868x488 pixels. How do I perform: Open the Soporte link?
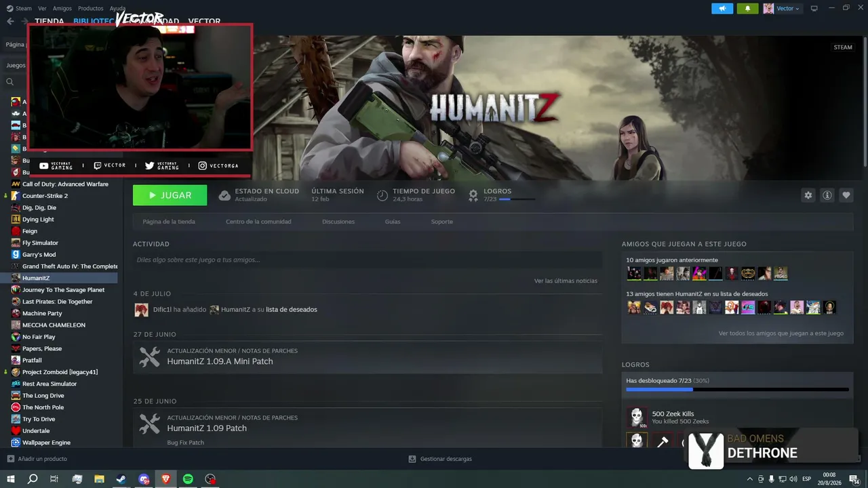442,222
